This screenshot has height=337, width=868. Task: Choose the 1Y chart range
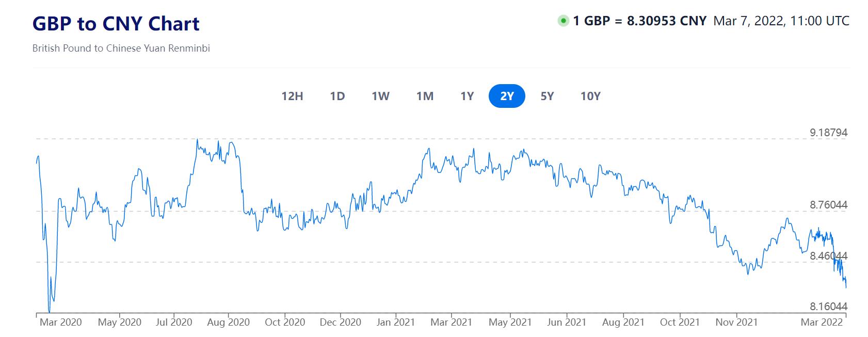coord(467,96)
